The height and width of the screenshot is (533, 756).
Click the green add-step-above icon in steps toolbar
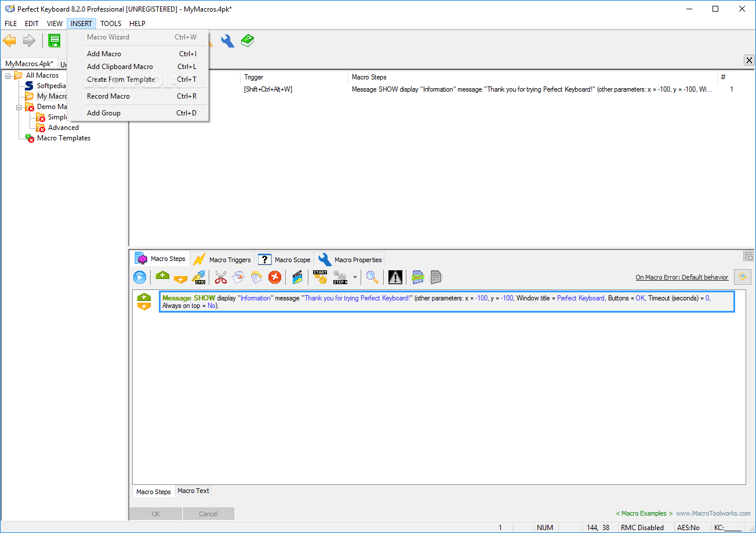coord(163,277)
